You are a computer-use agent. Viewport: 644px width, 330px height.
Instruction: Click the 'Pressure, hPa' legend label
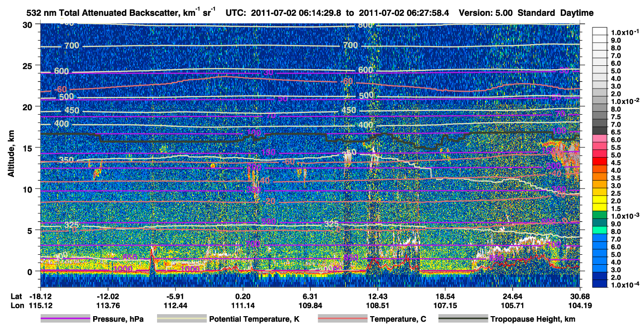[118, 319]
